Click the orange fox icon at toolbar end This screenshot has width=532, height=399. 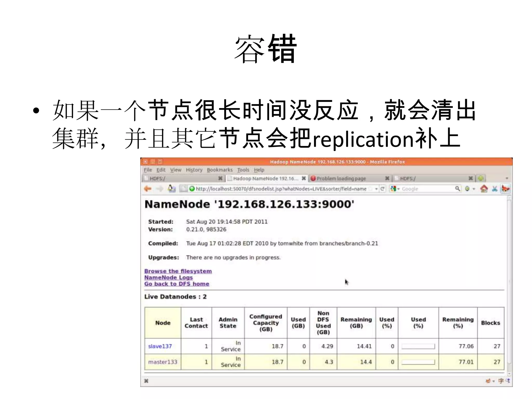click(506, 189)
